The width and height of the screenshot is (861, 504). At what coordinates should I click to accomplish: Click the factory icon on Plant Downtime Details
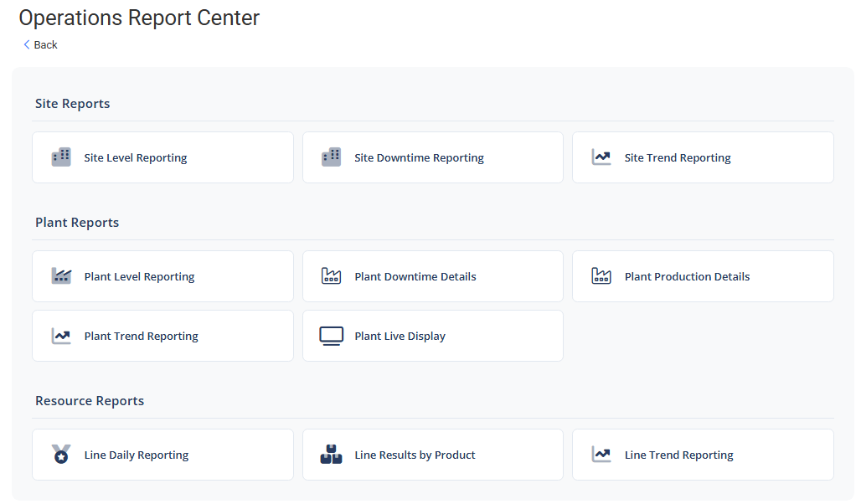(x=332, y=276)
